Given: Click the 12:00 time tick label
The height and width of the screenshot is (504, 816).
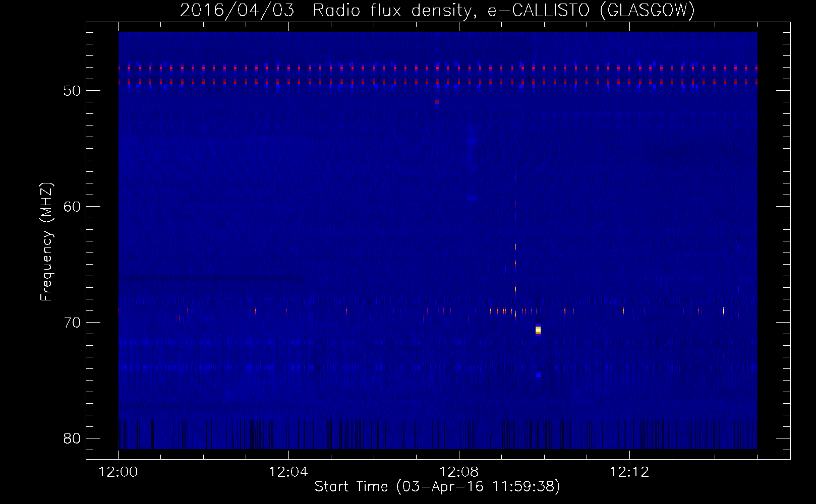Looking at the screenshot, I should [118, 472].
